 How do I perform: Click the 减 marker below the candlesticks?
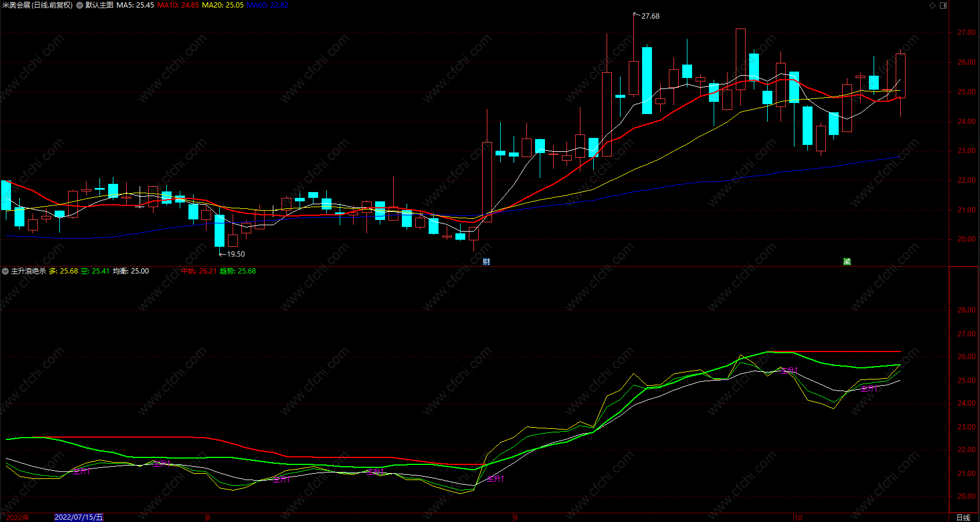tap(847, 262)
